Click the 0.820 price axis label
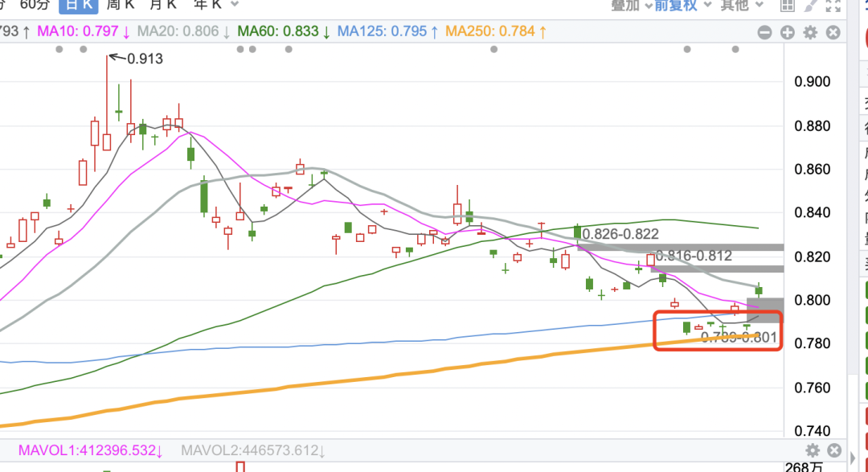This screenshot has width=868, height=472. (x=812, y=257)
